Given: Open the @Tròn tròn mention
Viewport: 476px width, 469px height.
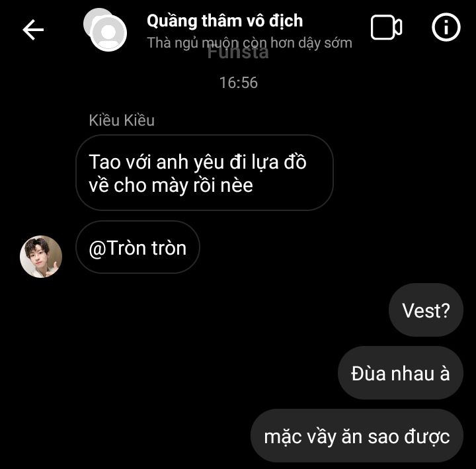Looking at the screenshot, I should coord(138,247).
